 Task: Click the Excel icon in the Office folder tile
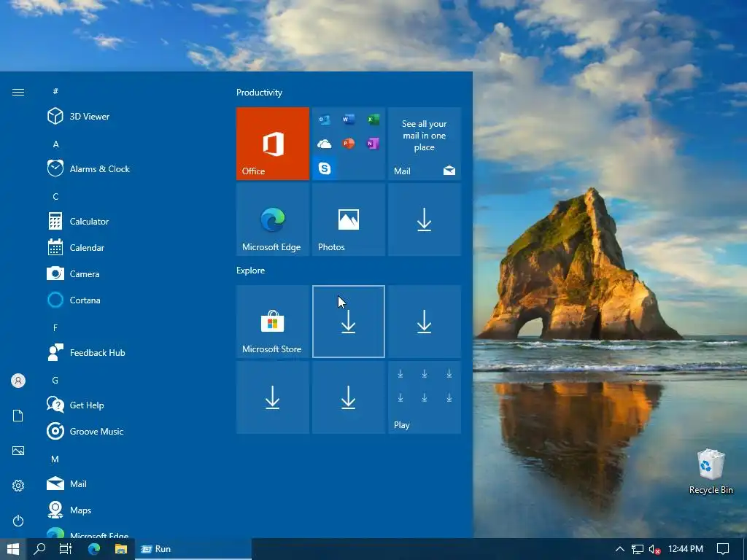click(x=373, y=120)
